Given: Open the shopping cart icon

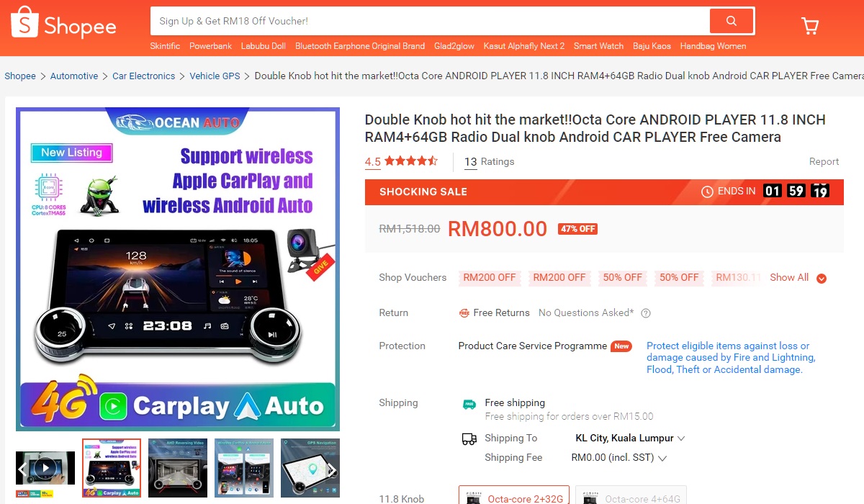Looking at the screenshot, I should point(810,26).
